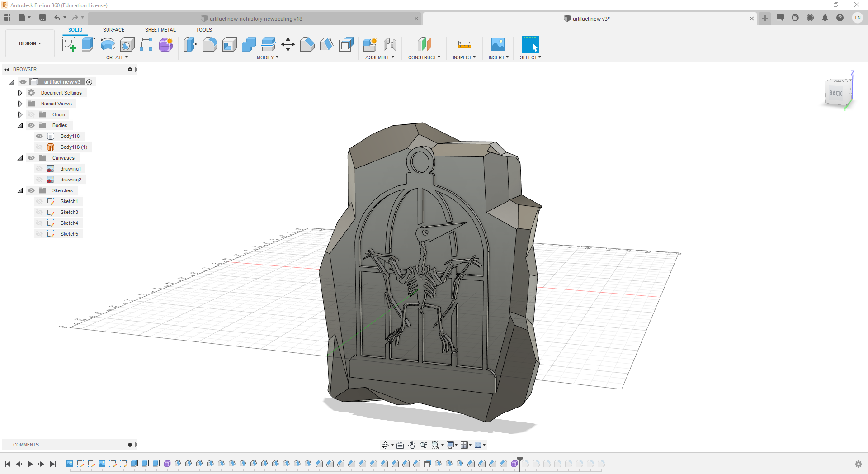Toggle the Origin folder visibility
Viewport: 868px width, 474px height.
pyautogui.click(x=31, y=114)
